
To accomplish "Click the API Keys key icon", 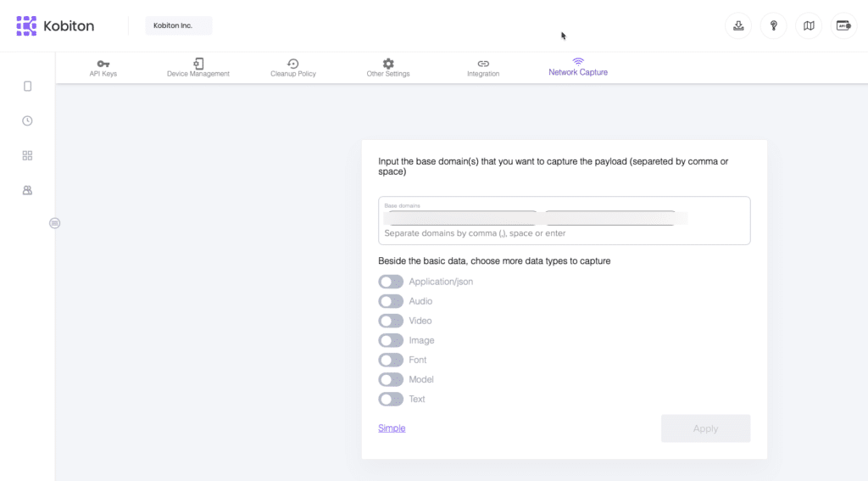I will pos(103,64).
